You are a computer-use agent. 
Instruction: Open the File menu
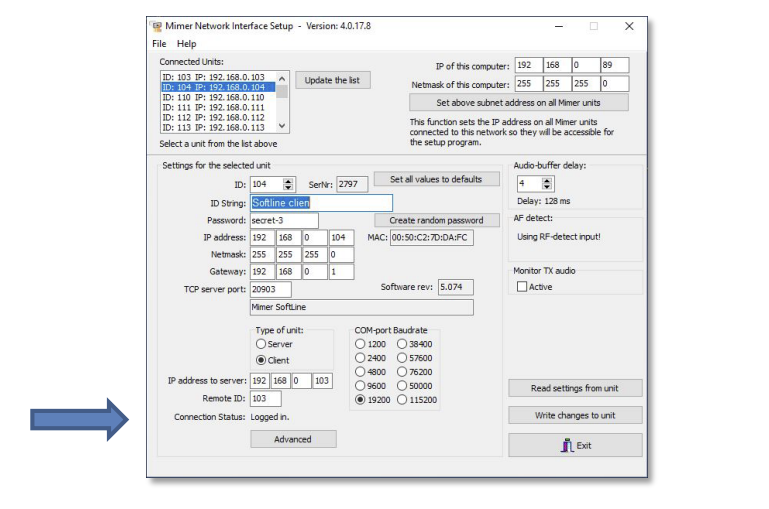pos(159,44)
